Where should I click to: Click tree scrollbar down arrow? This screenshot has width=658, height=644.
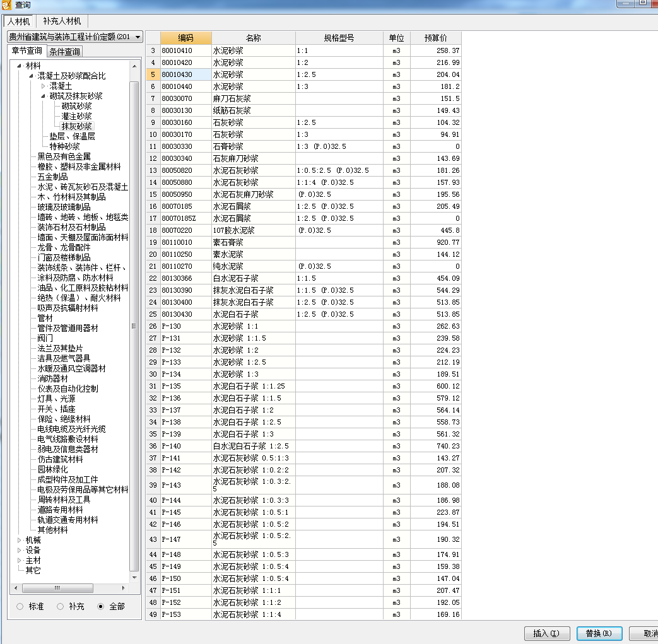coord(134,578)
